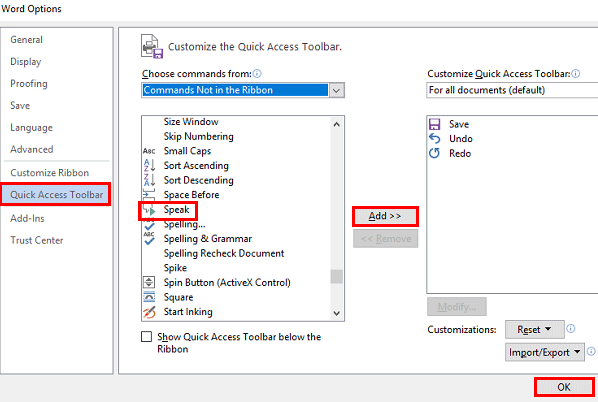The width and height of the screenshot is (598, 402).
Task: Click the commands list scrollbar thumb
Action: point(336,277)
